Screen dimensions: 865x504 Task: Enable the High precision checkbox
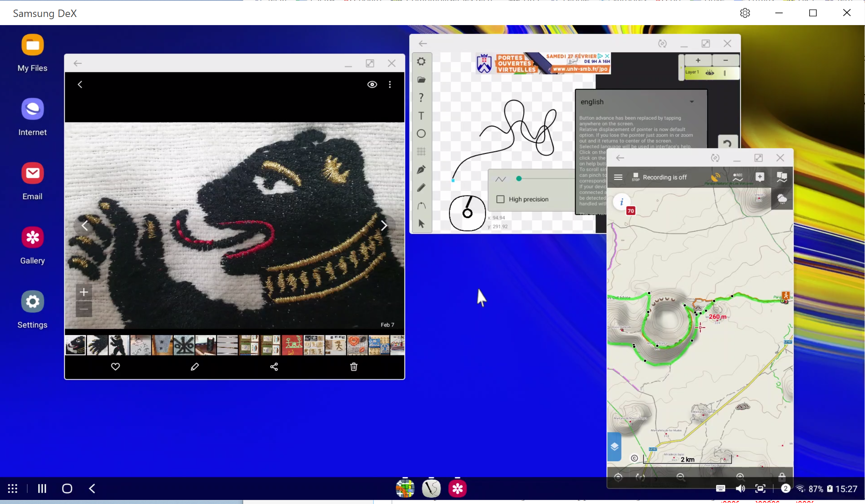click(x=500, y=199)
